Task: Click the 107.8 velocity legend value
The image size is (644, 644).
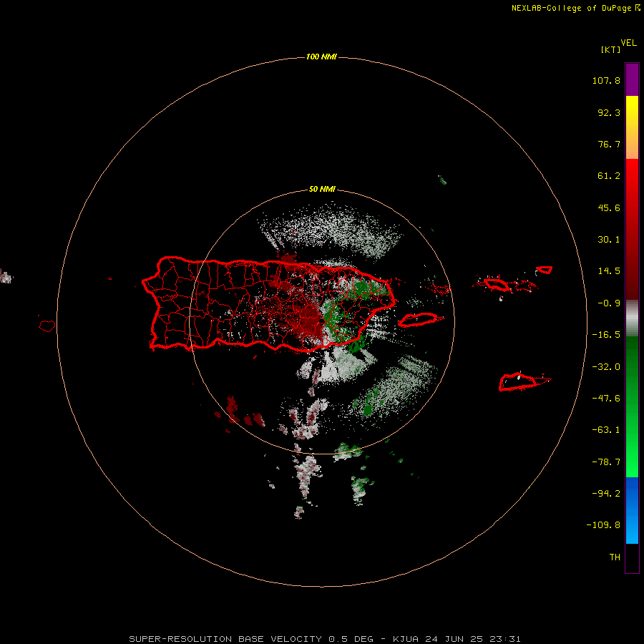Action: [606, 80]
